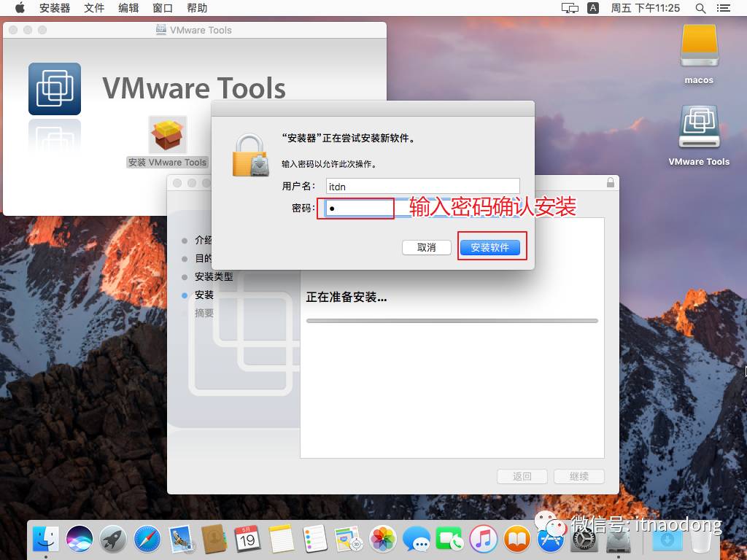Select the 安装 step in installer sidebar
This screenshot has height=560, width=747.
(x=204, y=295)
